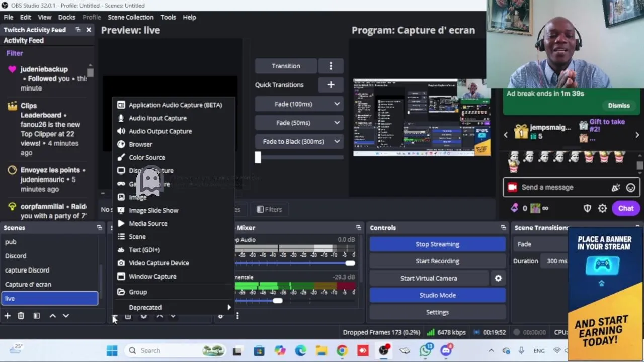Pop out the Controls dock

click(503, 228)
